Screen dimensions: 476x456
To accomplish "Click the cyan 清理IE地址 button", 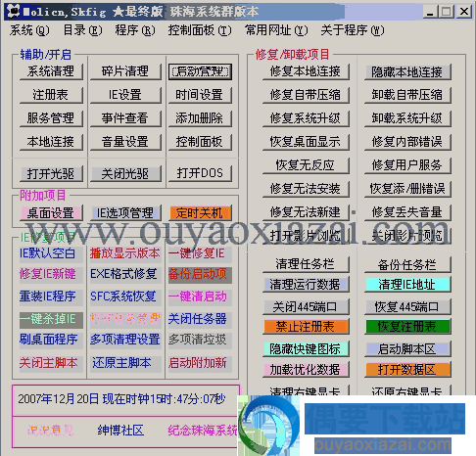I will click(x=407, y=285).
